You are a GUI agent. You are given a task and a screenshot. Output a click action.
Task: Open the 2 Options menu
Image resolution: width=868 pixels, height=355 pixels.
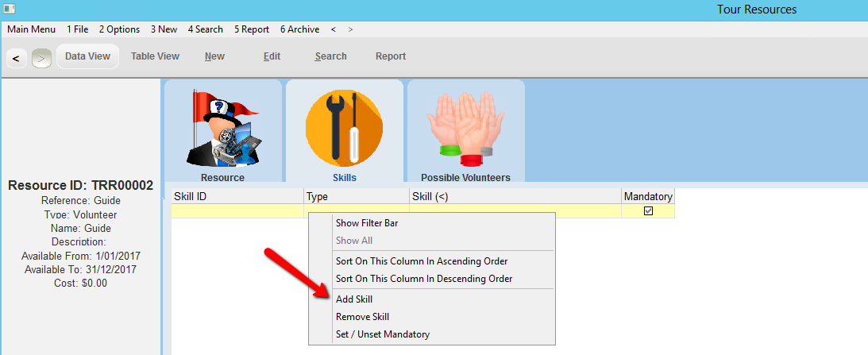pos(119,29)
